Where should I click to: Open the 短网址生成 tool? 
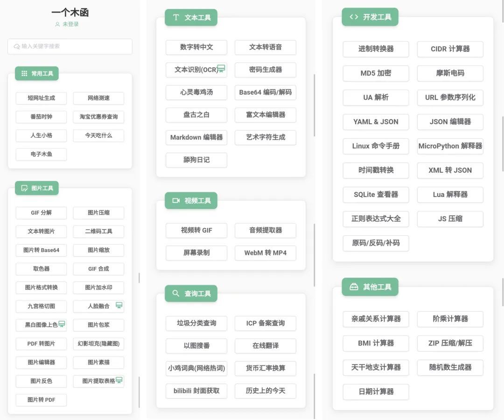[x=41, y=98]
